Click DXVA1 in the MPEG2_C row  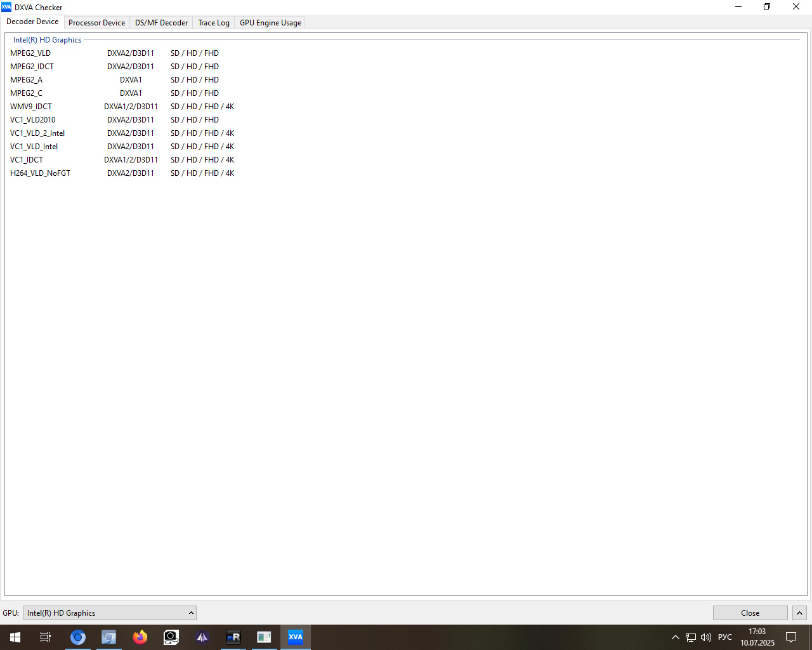(131, 93)
